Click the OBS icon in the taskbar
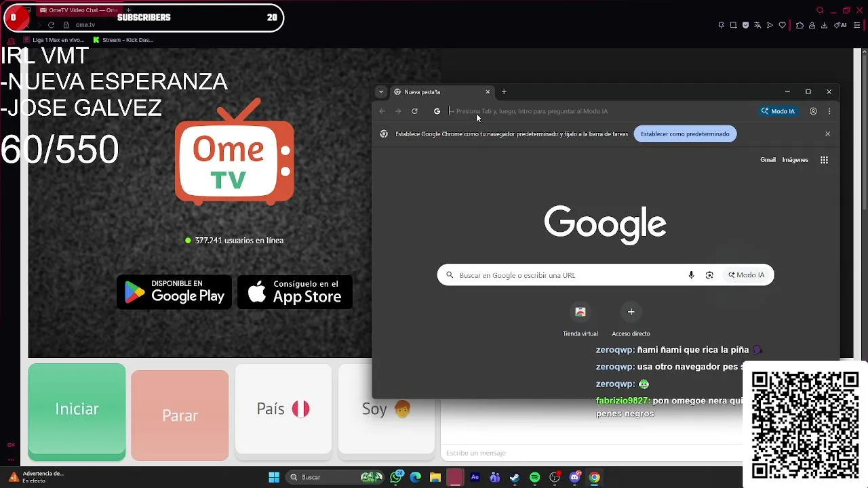This screenshot has height=488, width=868. 555,477
